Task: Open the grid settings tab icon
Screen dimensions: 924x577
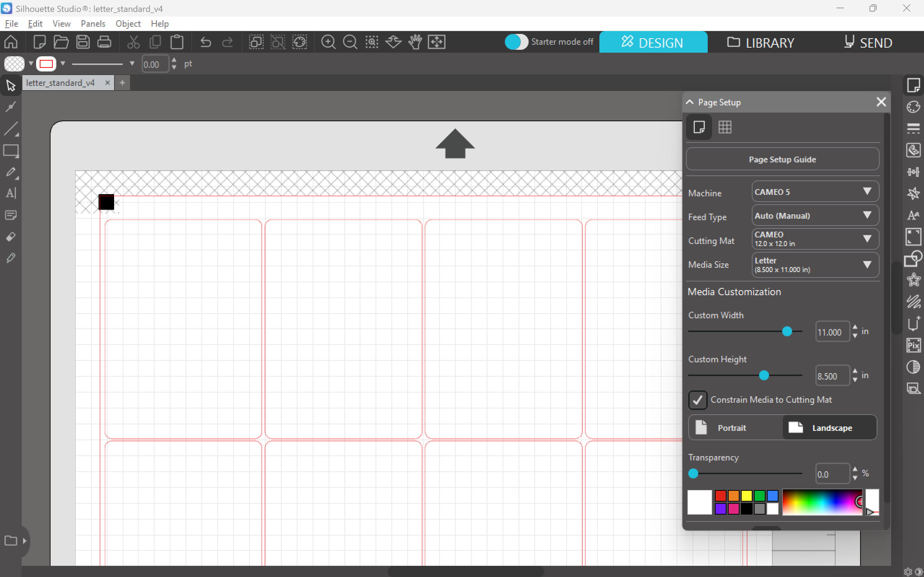Action: (725, 127)
